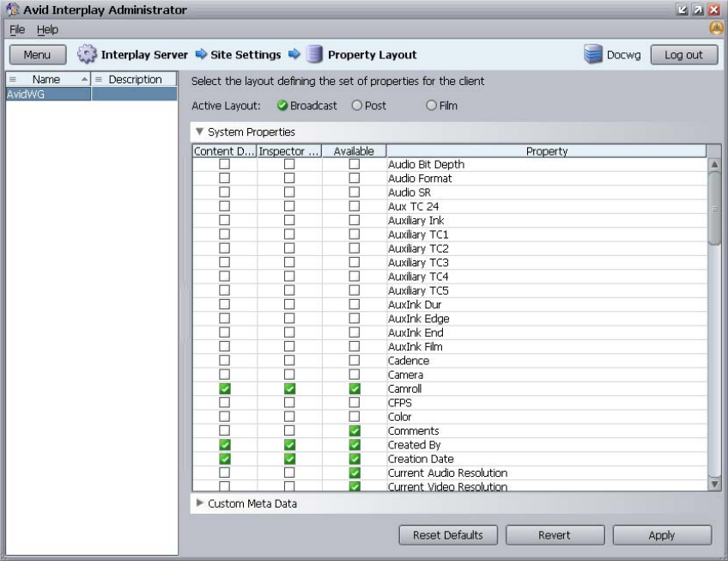Click the scrollbar up arrow
Viewport: 728px width, 561px height.
714,165
